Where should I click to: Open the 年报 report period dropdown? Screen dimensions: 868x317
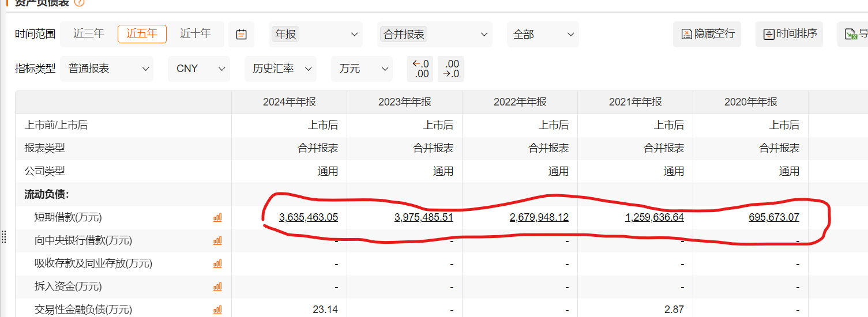tap(315, 35)
